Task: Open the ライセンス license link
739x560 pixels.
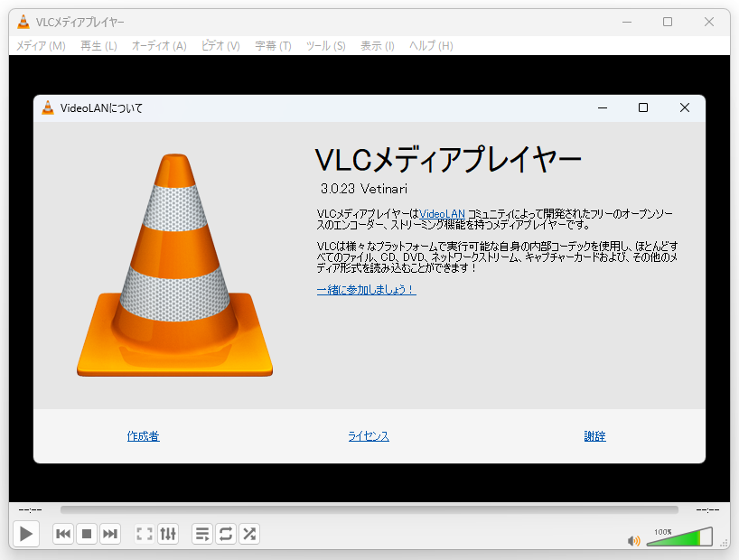Action: [369, 436]
